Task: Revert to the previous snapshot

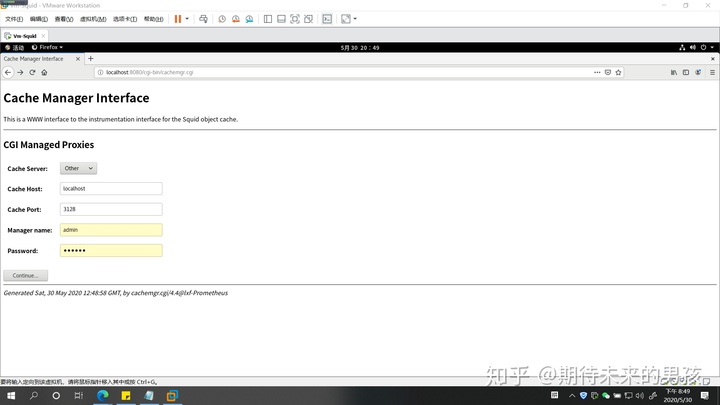Action: 236,19
